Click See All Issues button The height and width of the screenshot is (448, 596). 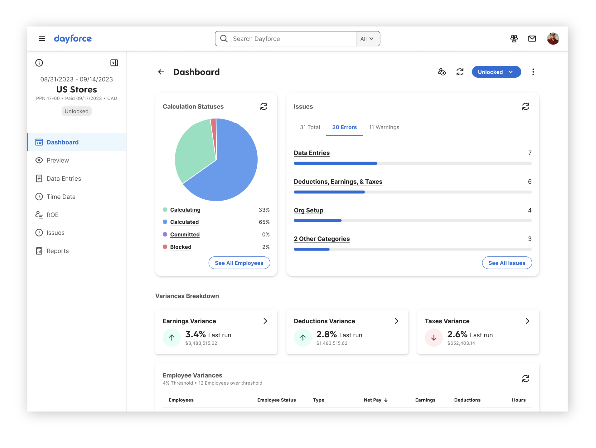tap(507, 263)
